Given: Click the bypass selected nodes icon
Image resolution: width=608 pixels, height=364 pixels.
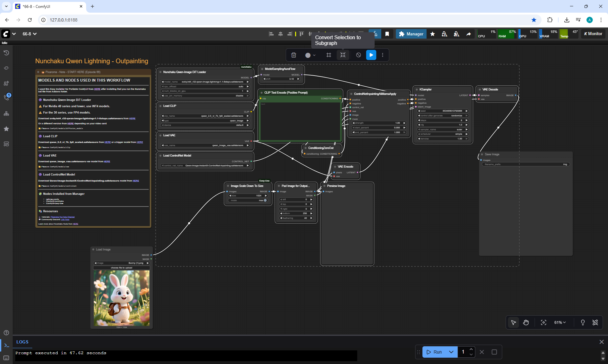Looking at the screenshot, I should 358,55.
